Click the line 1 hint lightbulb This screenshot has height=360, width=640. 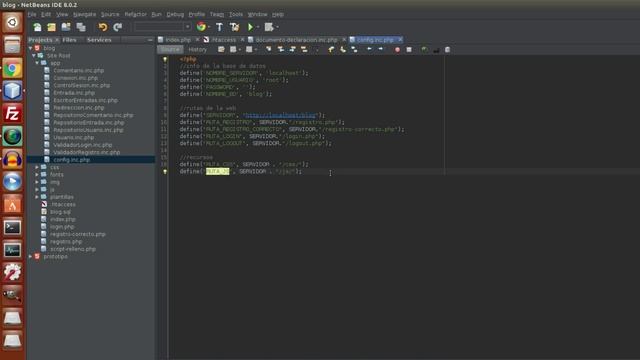click(x=165, y=59)
